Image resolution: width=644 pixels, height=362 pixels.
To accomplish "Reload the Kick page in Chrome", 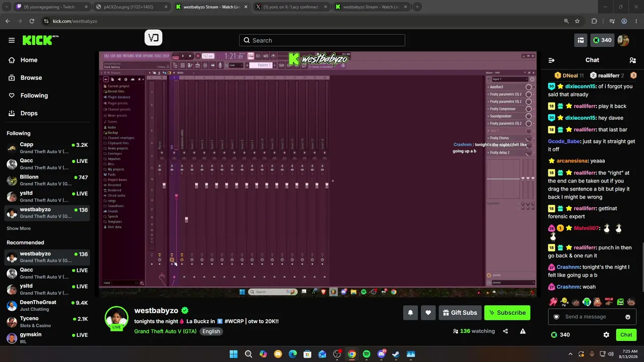I will [x=32, y=21].
